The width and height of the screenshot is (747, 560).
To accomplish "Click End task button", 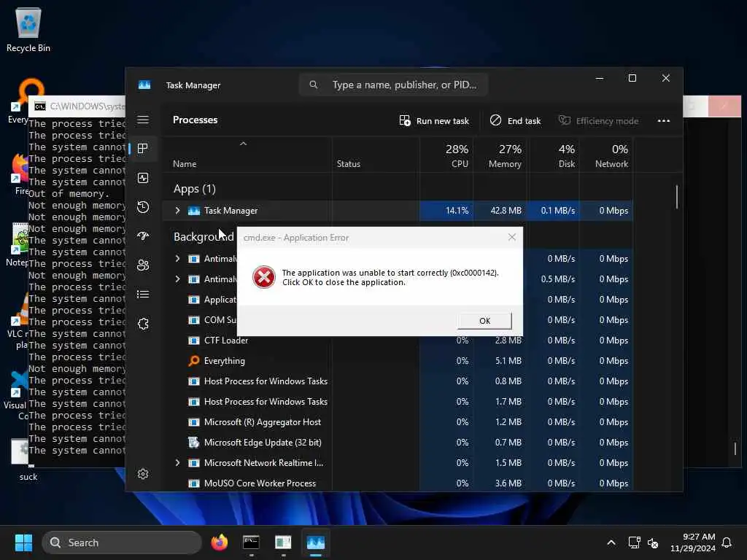I will 515,120.
